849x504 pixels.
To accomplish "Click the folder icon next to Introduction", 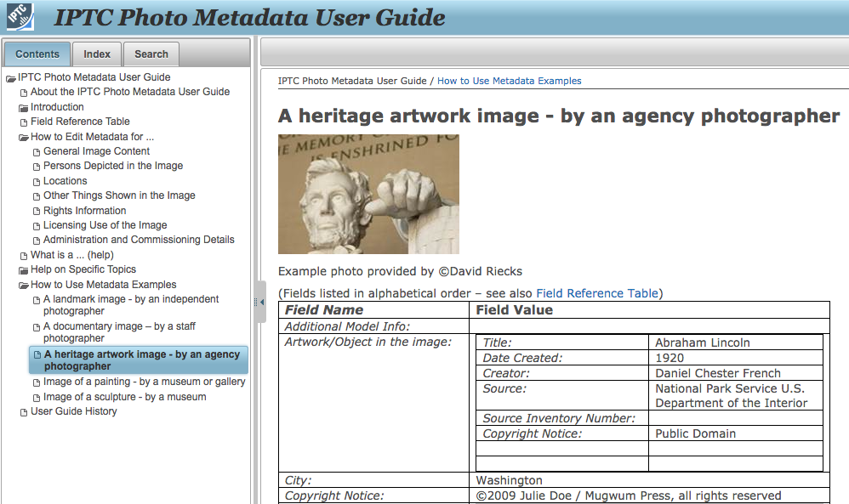I will point(24,107).
